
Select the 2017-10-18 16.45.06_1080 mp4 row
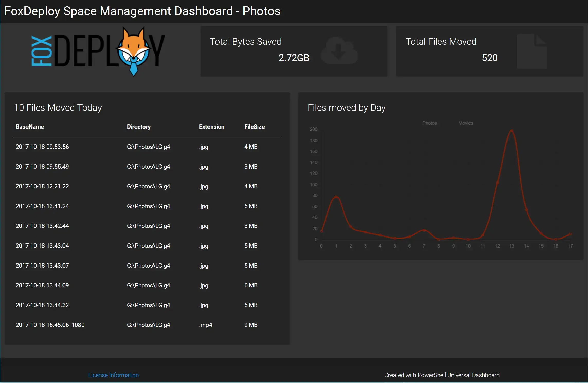point(147,325)
